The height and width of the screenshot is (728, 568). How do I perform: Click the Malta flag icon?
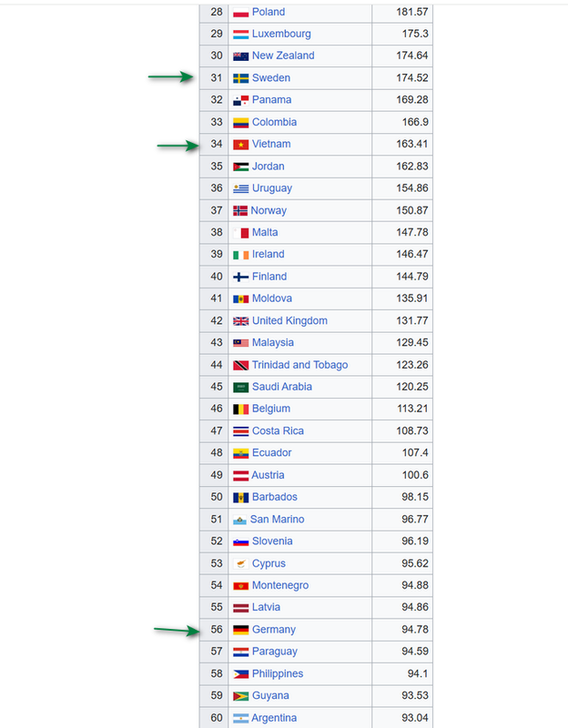240,233
